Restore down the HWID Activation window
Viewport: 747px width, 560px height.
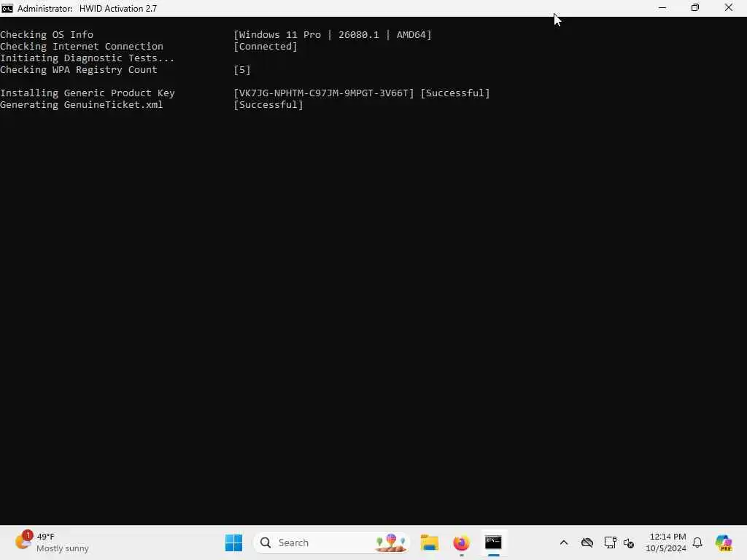click(x=695, y=8)
